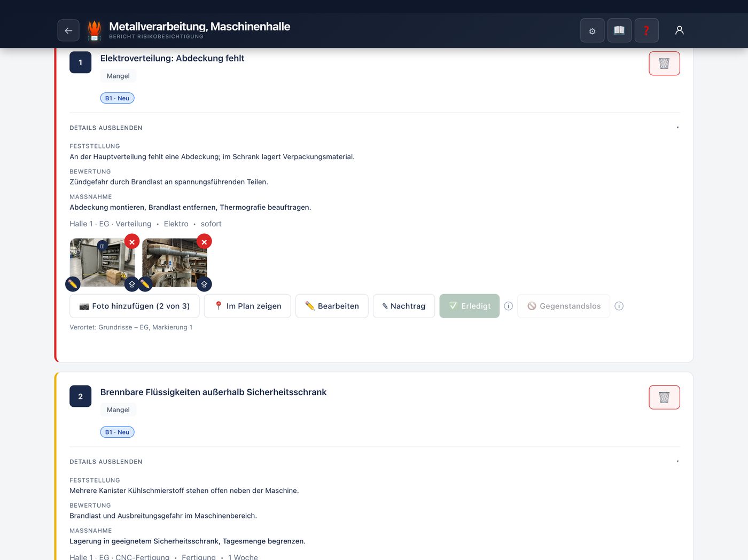Remove the second pipe photo
The height and width of the screenshot is (560, 748).
point(204,242)
